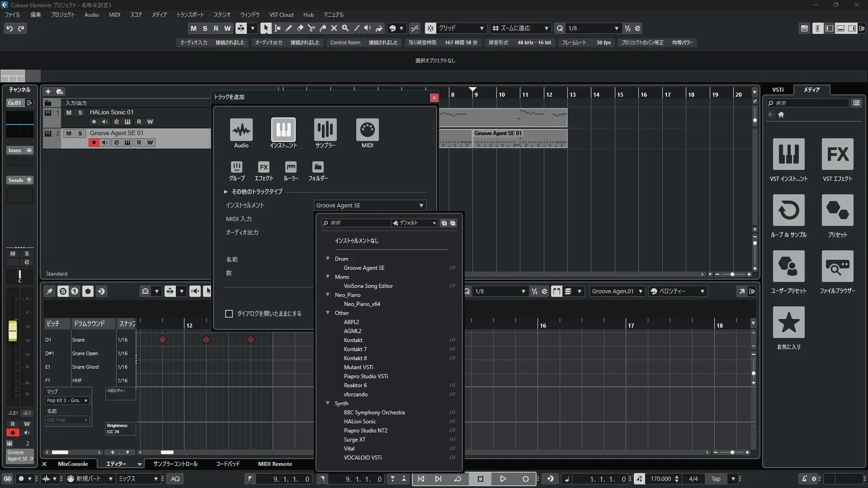Click the FX effect track icon
This screenshot has height=488, width=868.
pos(264,167)
